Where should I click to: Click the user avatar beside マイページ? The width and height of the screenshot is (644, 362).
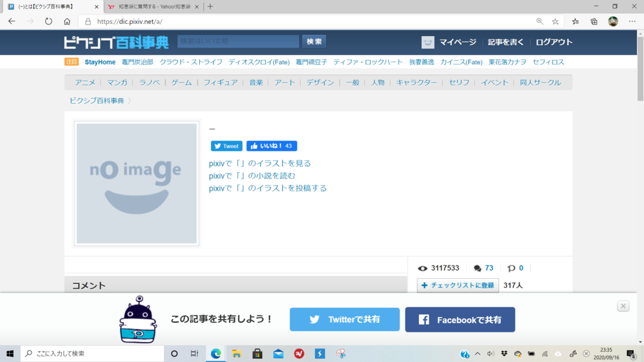click(427, 42)
